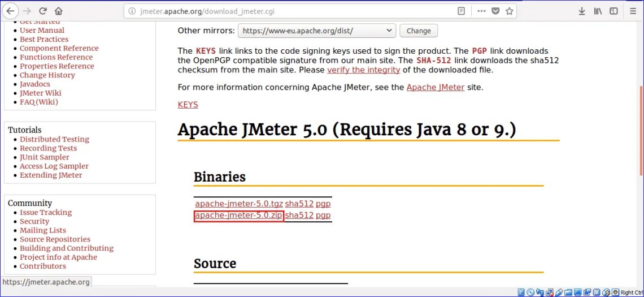Open Extending JMeter tutorial
Image resolution: width=644 pixels, height=297 pixels.
click(51, 175)
